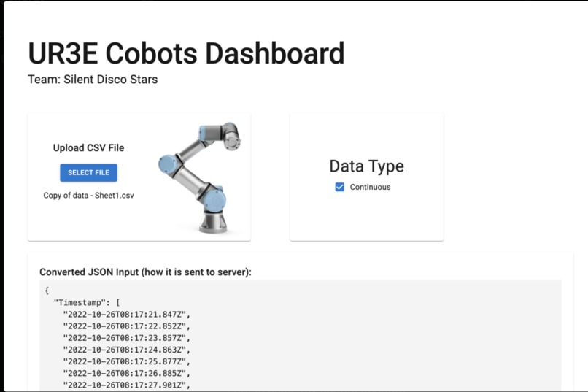Click timestamp 2022-10-26T08:17:22.852Z
The height and width of the screenshot is (392, 588).
click(x=127, y=326)
